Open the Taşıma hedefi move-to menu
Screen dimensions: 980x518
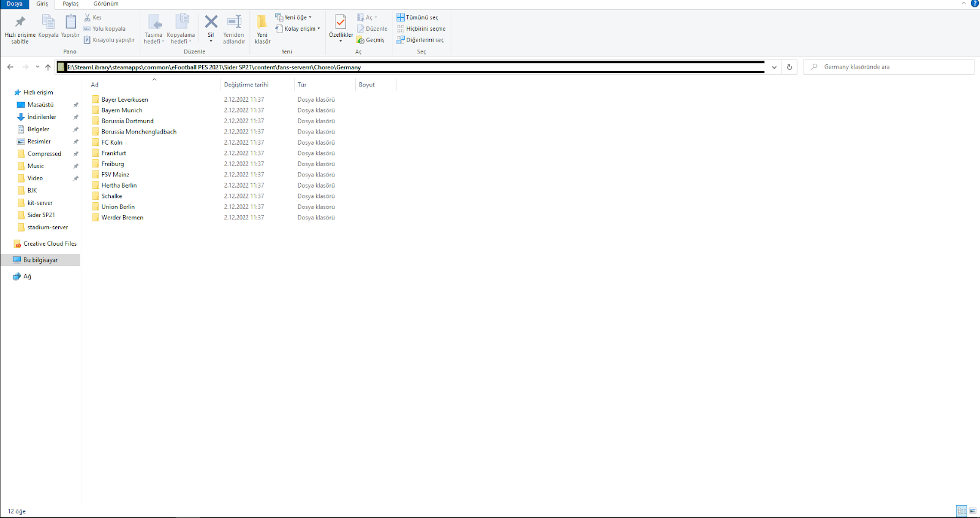(x=153, y=29)
